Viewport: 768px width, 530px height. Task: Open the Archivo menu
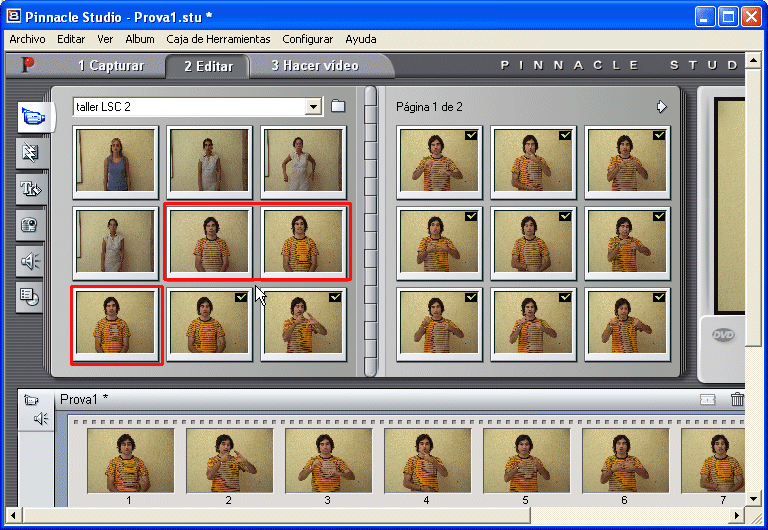(27, 39)
